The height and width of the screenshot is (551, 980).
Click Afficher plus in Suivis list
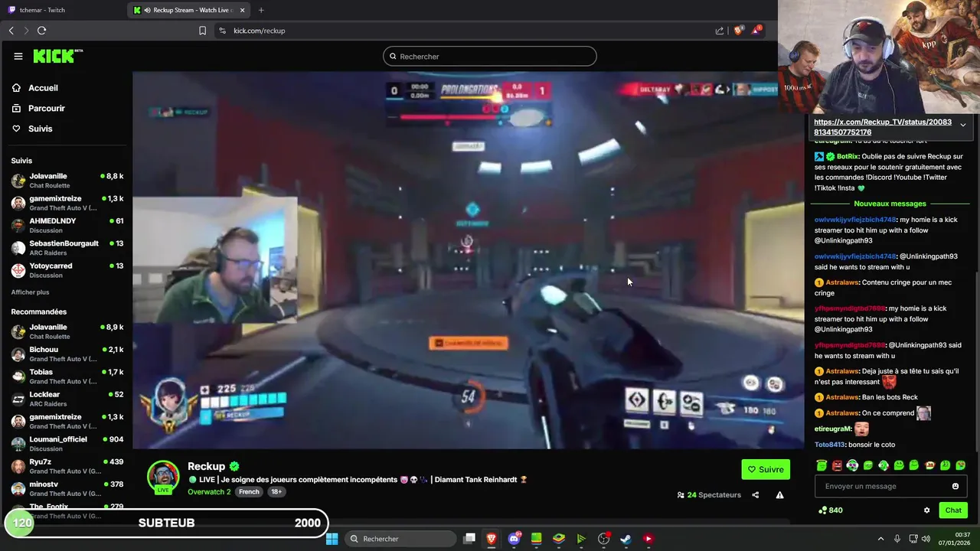30,292
